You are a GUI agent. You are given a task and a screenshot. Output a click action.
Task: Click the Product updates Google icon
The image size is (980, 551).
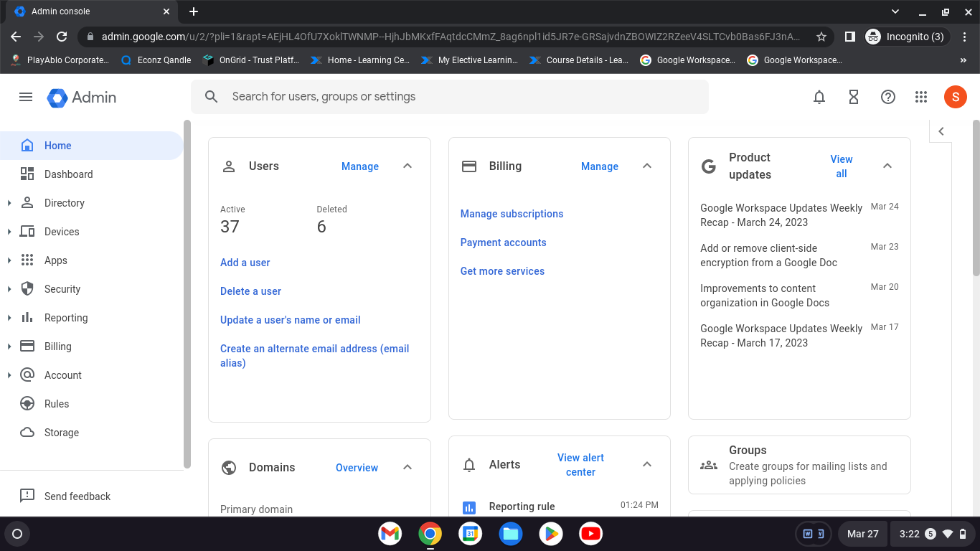pyautogui.click(x=709, y=166)
